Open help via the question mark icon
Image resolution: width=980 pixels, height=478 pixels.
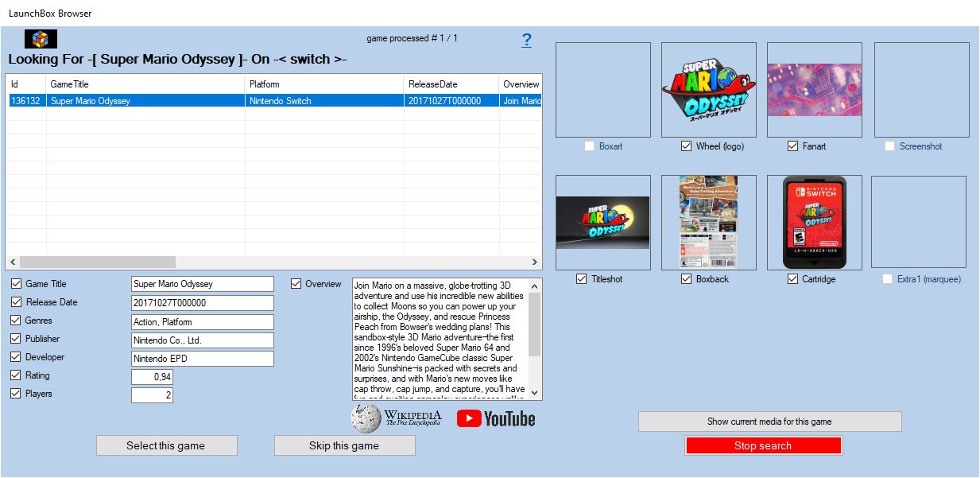click(x=526, y=41)
